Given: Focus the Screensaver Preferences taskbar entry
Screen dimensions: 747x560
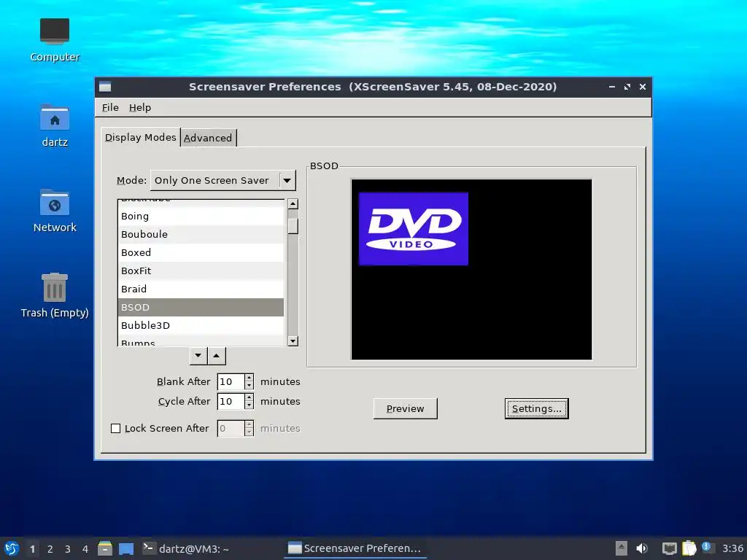Looking at the screenshot, I should pos(355,548).
